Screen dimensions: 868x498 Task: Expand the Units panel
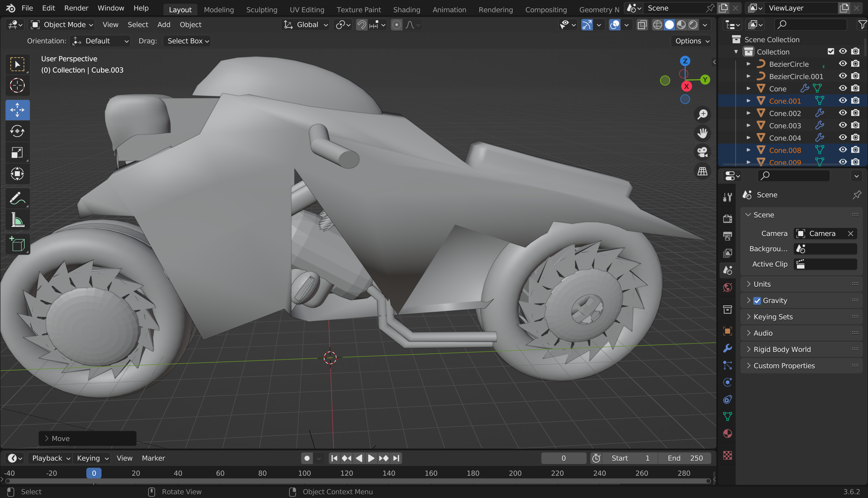762,284
